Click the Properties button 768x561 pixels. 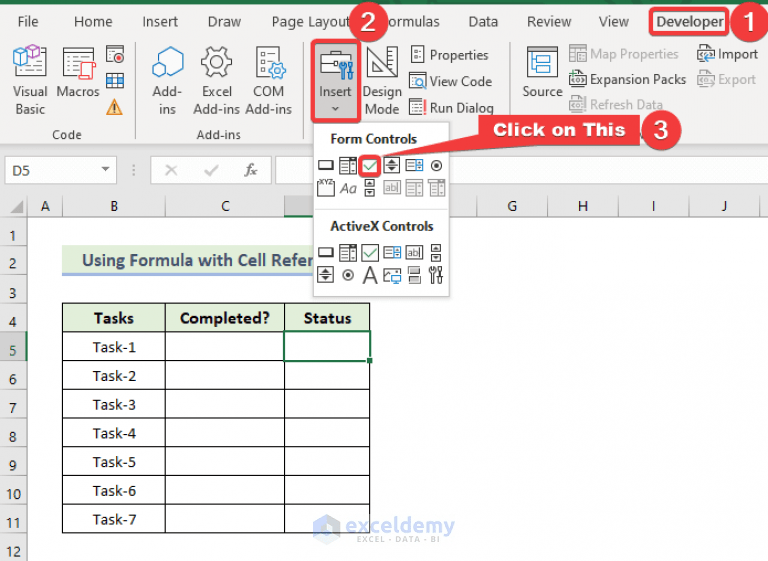(x=449, y=55)
